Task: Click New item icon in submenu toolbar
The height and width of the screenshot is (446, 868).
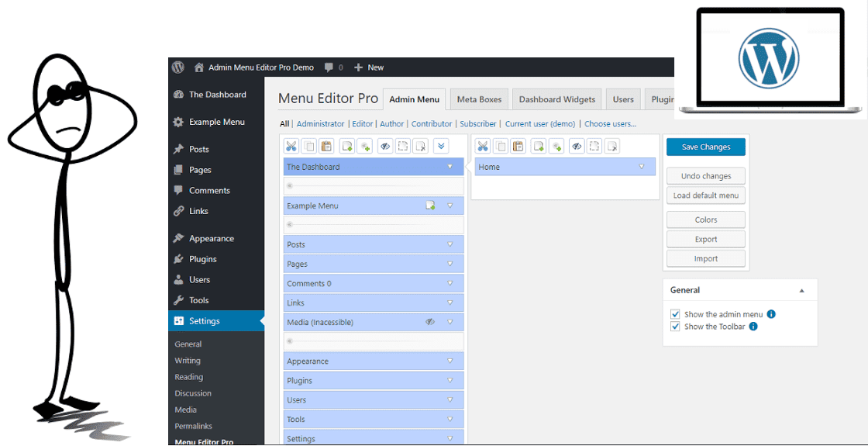Action: pyautogui.click(x=539, y=147)
